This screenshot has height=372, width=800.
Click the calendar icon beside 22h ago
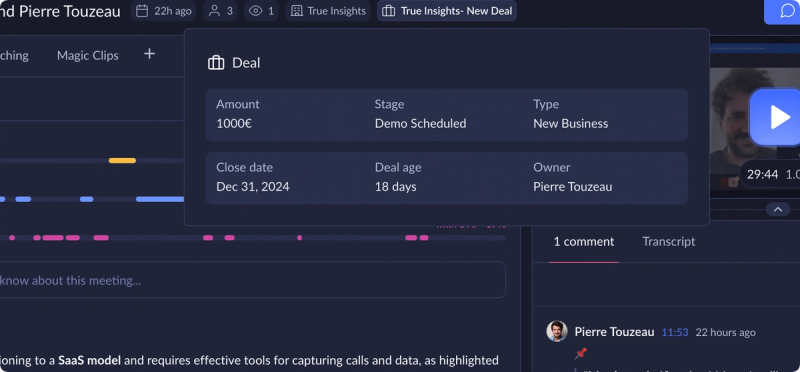[x=142, y=11]
